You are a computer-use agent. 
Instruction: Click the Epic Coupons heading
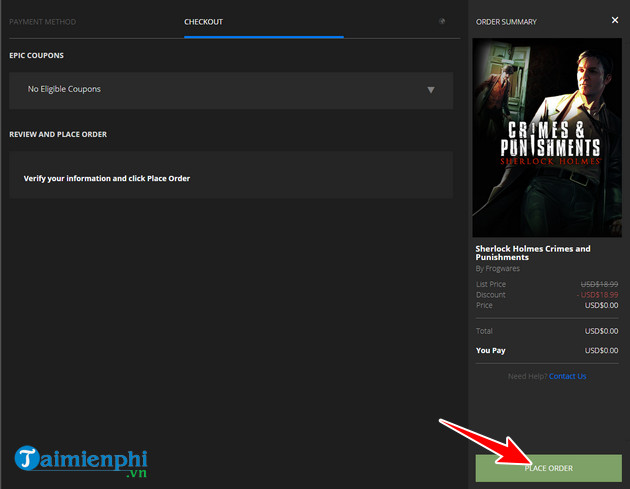pos(37,55)
